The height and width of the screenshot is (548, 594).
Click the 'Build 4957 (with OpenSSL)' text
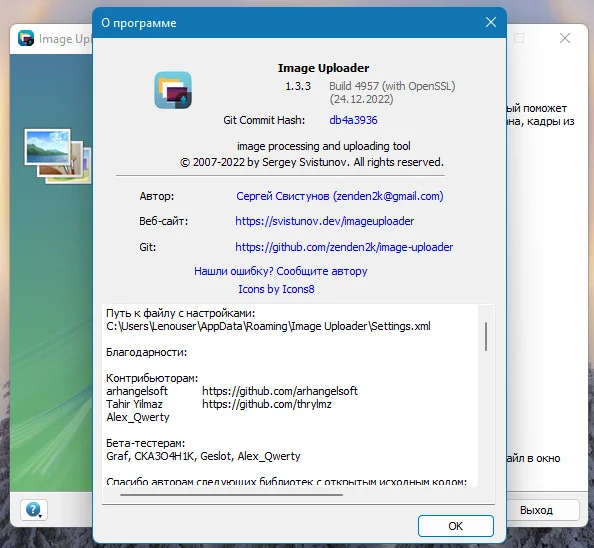[392, 86]
